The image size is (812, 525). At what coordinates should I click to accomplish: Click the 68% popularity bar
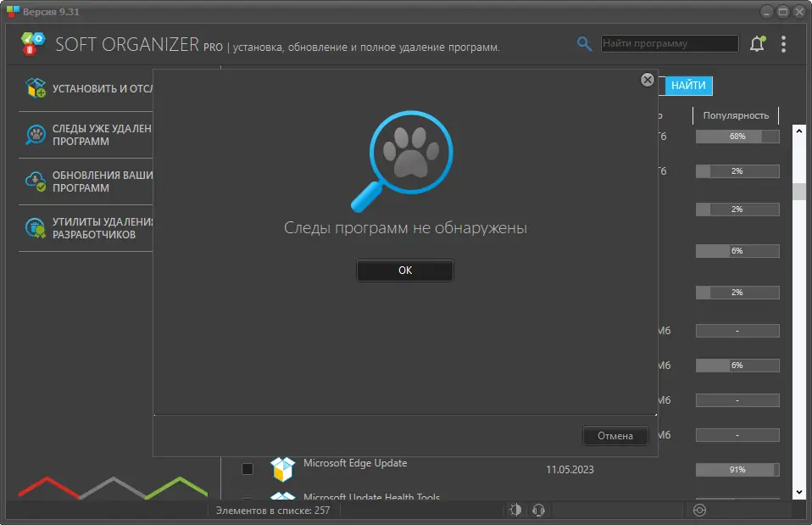click(737, 137)
